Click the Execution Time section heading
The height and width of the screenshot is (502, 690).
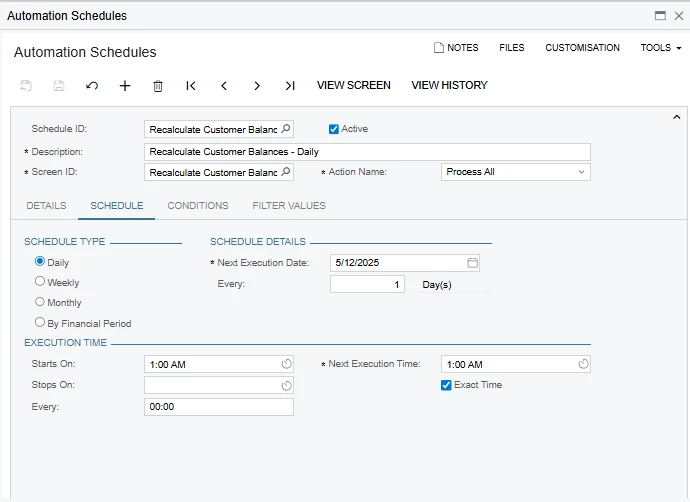click(x=66, y=343)
